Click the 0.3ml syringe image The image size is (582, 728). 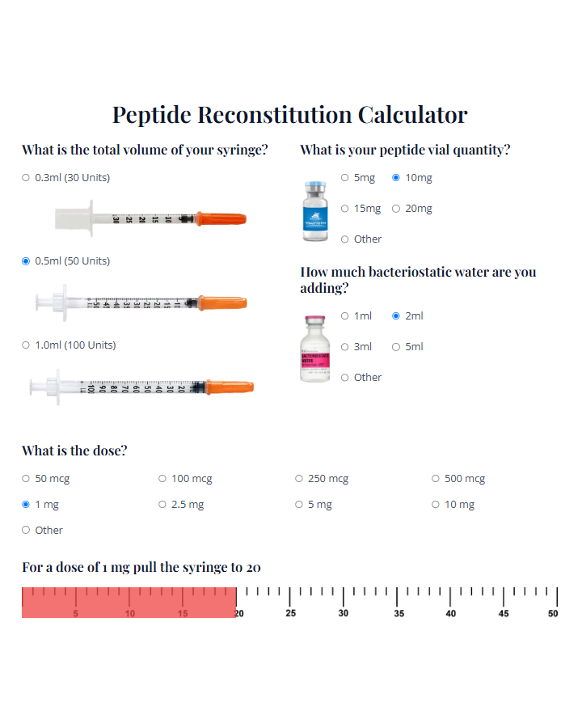pyautogui.click(x=150, y=218)
